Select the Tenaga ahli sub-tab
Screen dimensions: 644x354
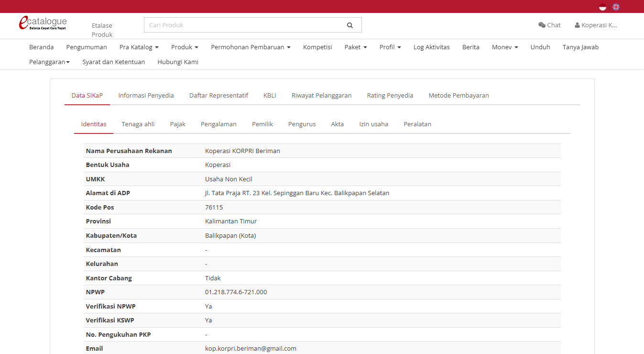(x=138, y=124)
